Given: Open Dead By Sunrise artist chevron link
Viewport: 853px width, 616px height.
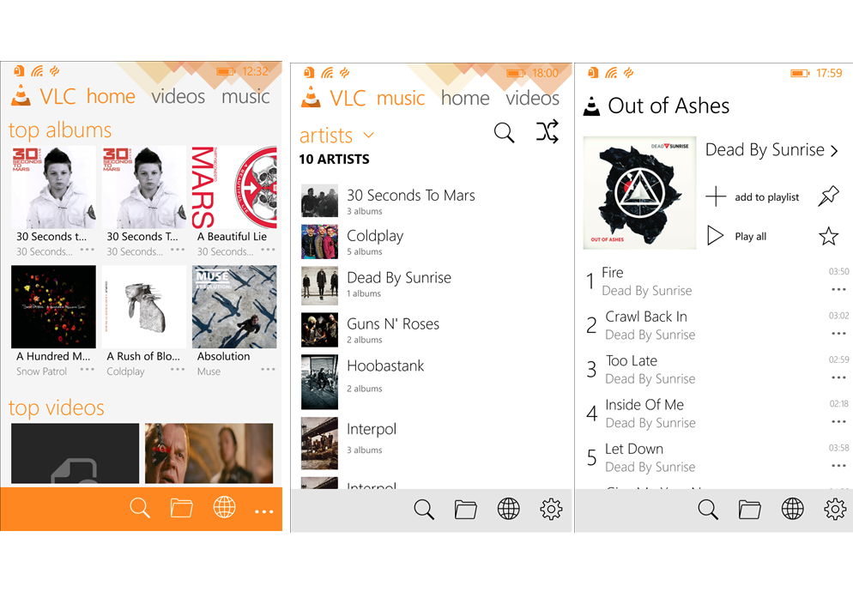Looking at the screenshot, I should 771,149.
